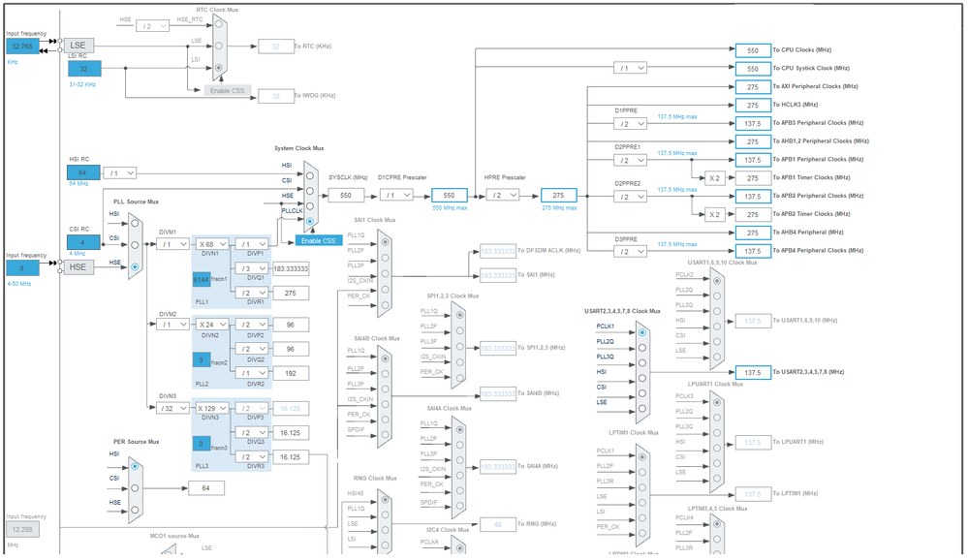Open the DIVP1 divider dropdown
The height and width of the screenshot is (560, 968).
[251, 244]
